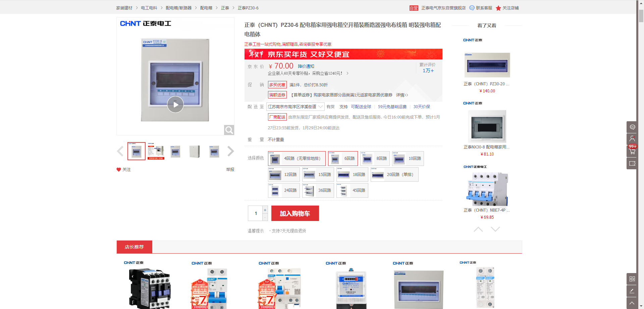Click the 可配送全球 link

[x=361, y=107]
